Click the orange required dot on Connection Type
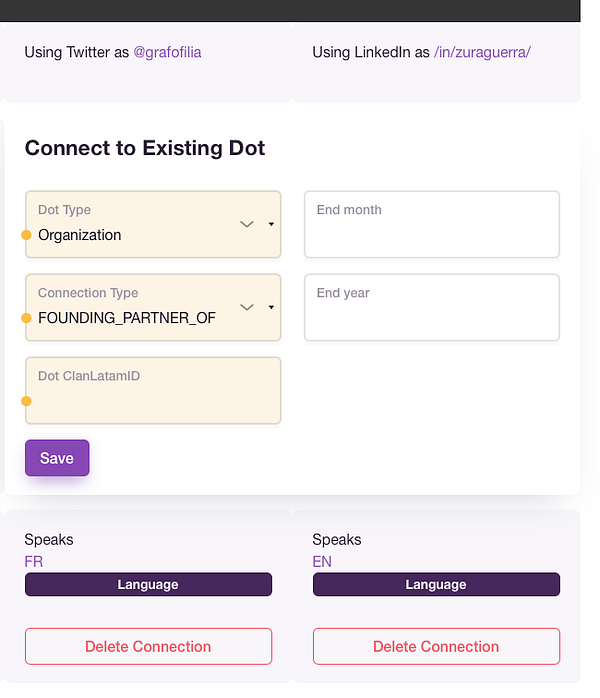 point(26,318)
